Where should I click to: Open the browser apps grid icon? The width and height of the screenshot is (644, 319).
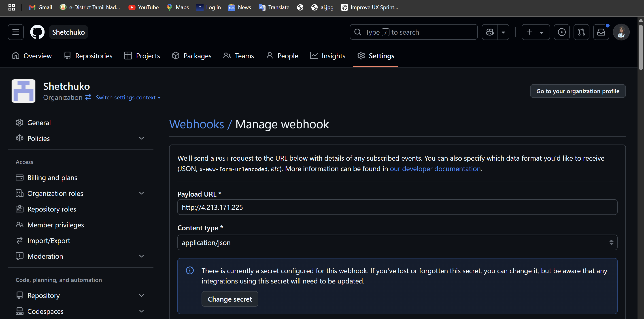pos(11,7)
